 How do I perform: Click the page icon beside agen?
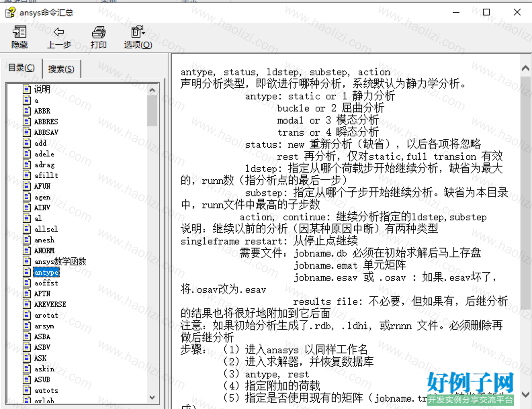(x=27, y=196)
